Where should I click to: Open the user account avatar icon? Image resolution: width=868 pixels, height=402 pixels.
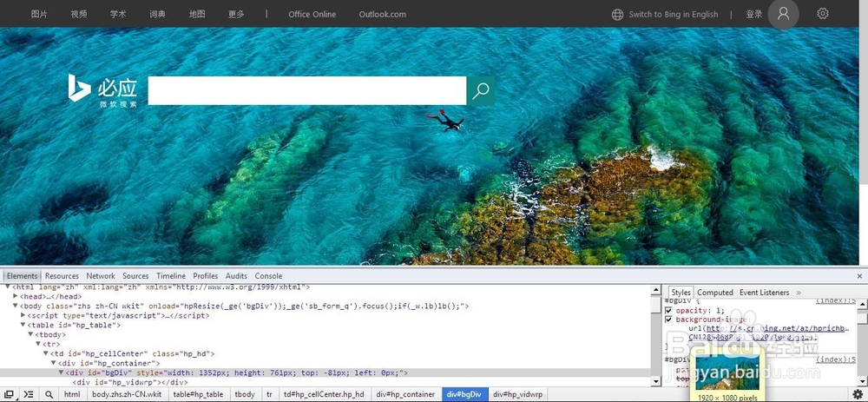[x=783, y=14]
